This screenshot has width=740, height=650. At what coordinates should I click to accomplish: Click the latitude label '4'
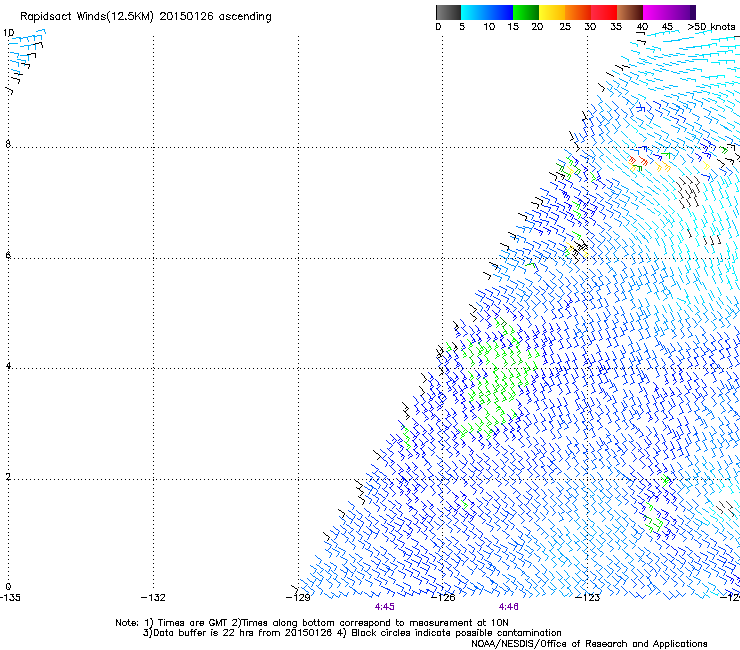point(8,366)
